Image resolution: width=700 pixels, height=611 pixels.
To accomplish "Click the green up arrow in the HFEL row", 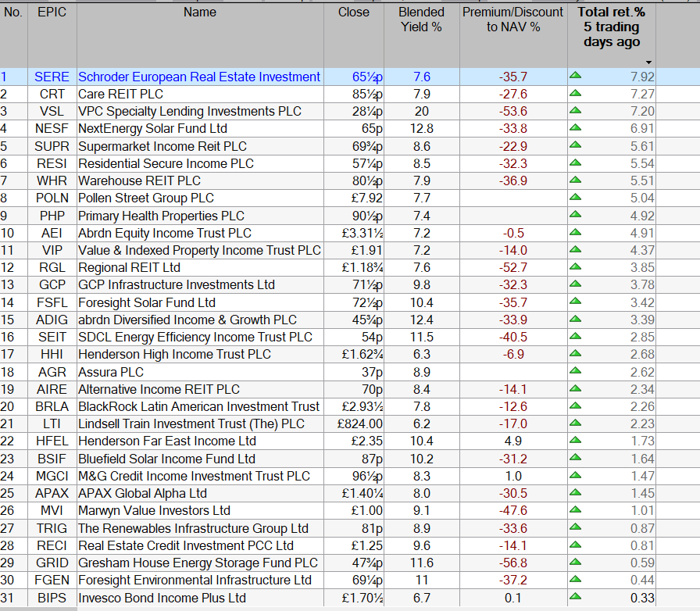I will (576, 440).
